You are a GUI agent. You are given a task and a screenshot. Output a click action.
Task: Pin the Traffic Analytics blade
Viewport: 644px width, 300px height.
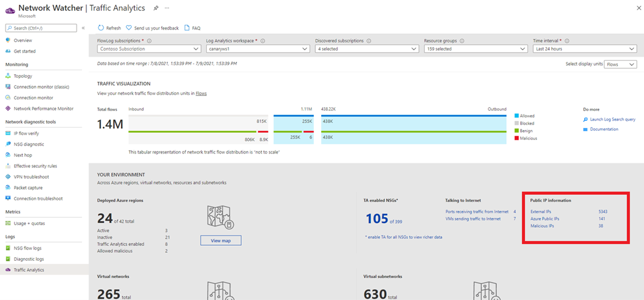click(x=156, y=8)
